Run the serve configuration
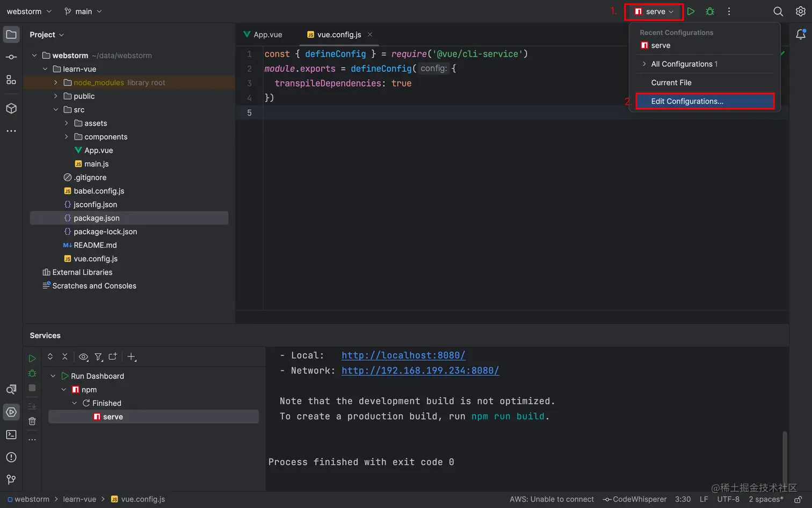Image resolution: width=812 pixels, height=508 pixels. click(x=691, y=11)
